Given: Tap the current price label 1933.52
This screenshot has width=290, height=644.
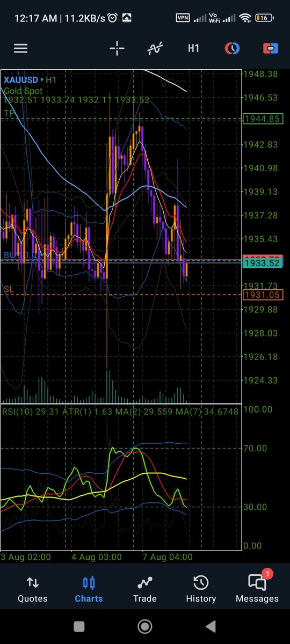Looking at the screenshot, I should [262, 262].
